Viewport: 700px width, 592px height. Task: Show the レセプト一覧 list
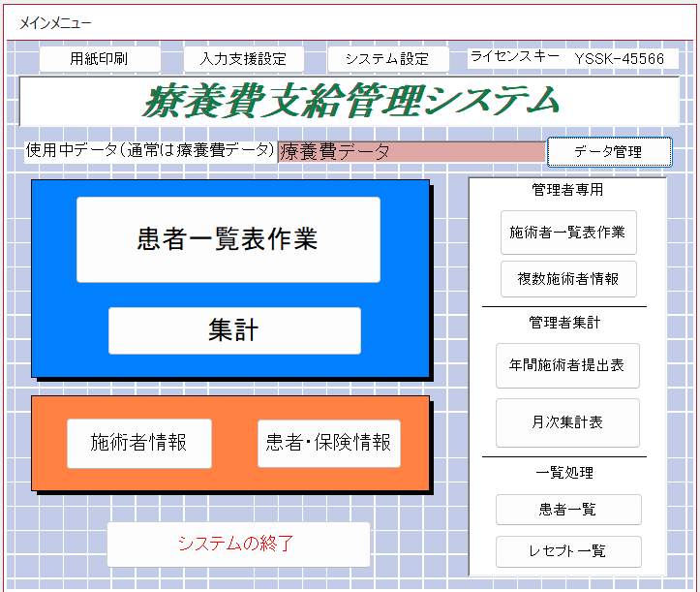coord(567,551)
